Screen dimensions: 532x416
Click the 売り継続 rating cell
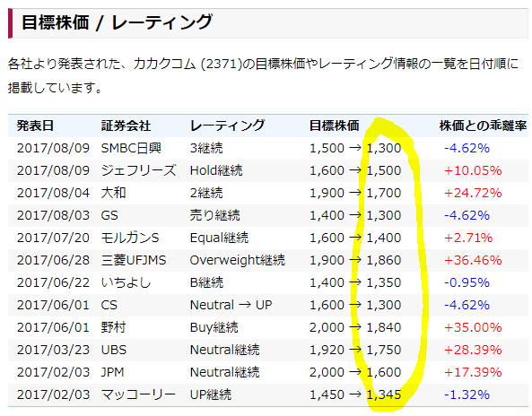[214, 215]
